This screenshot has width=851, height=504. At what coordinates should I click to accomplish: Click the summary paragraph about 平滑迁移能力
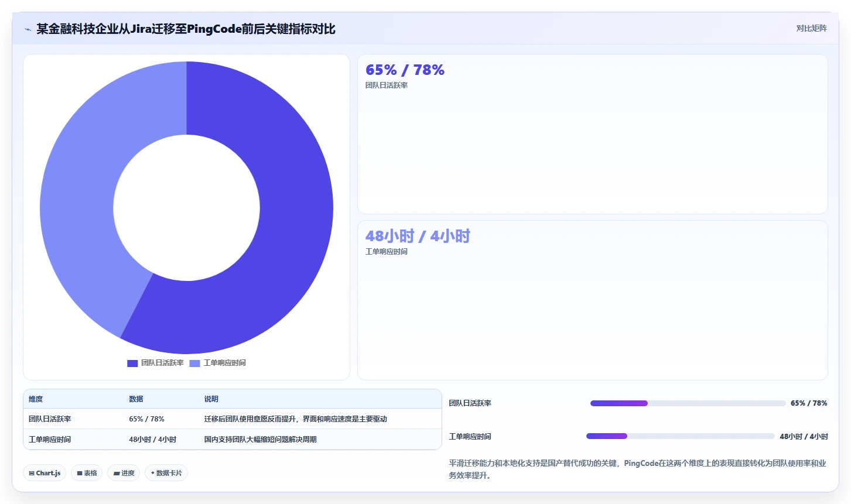[638, 469]
